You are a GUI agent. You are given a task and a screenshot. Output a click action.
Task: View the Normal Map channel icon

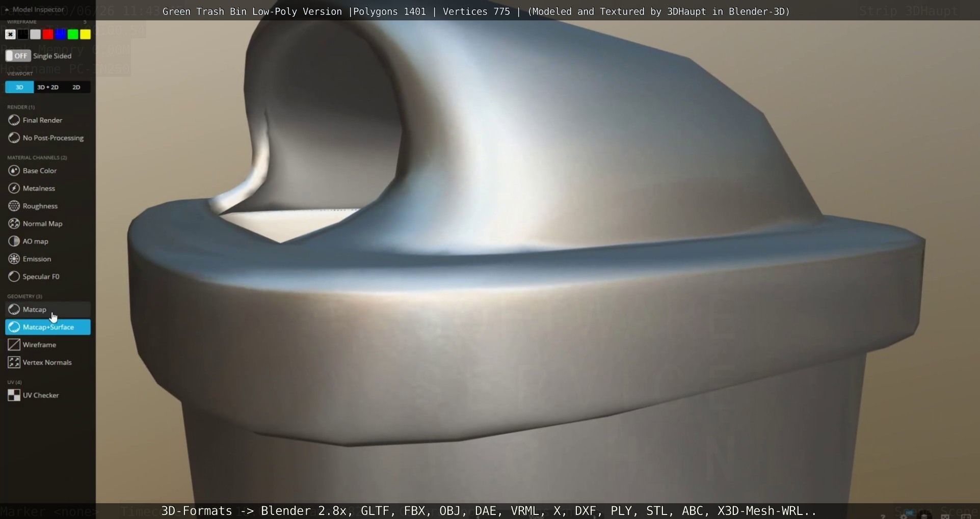pos(14,224)
